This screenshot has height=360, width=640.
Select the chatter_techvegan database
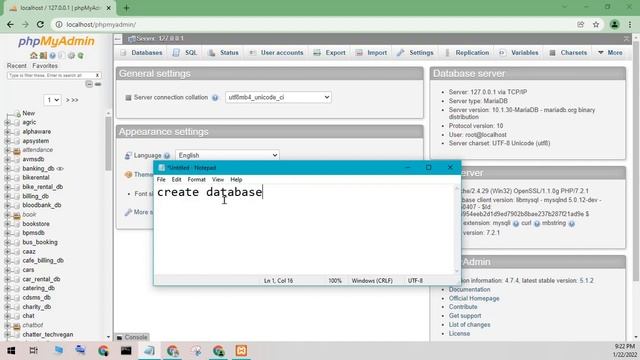pyautogui.click(x=48, y=334)
